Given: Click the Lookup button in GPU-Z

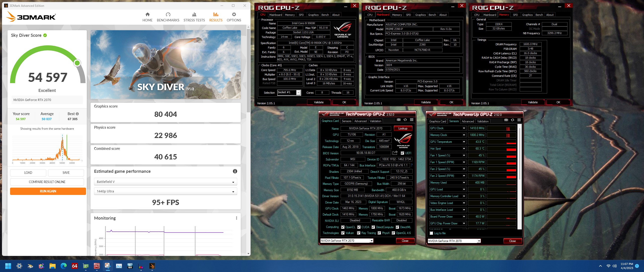Looking at the screenshot, I should click(x=403, y=128).
